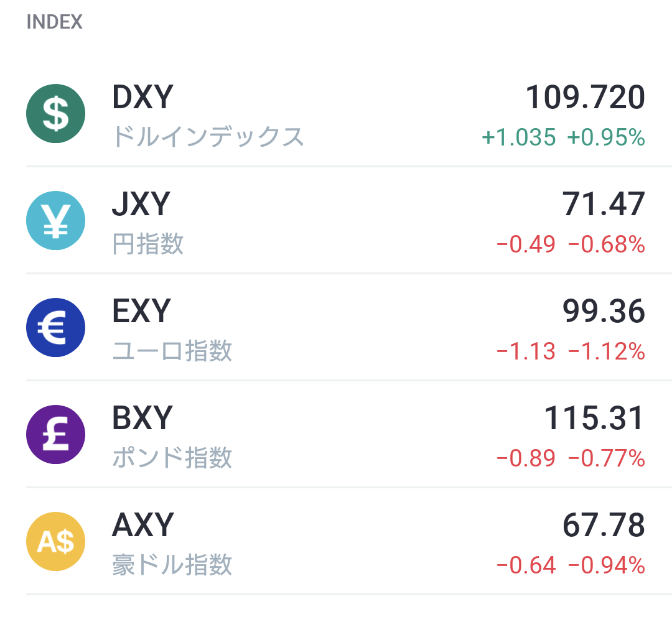Click the EXY price 99.36

pos(604,311)
